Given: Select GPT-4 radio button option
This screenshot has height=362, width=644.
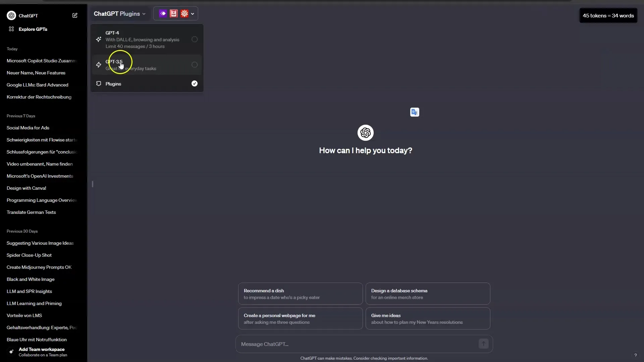Looking at the screenshot, I should click(x=194, y=39).
